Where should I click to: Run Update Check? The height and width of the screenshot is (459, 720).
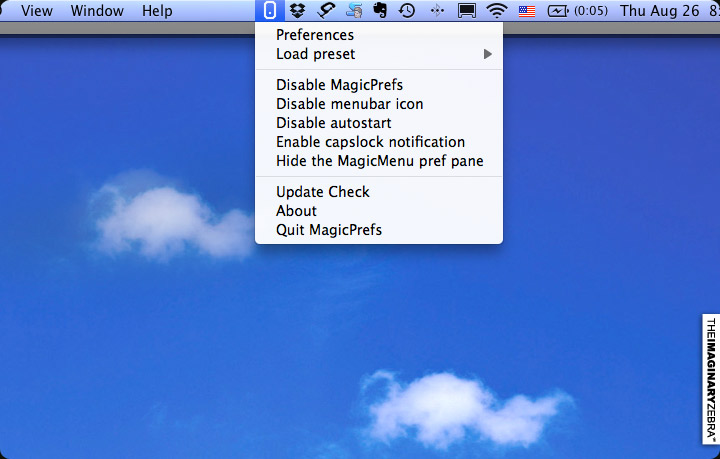(323, 191)
